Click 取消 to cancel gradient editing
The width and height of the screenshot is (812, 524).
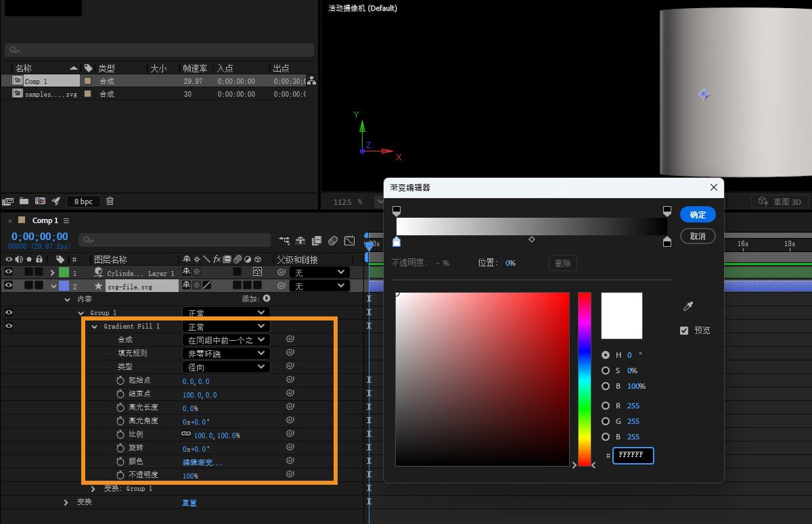(x=698, y=236)
